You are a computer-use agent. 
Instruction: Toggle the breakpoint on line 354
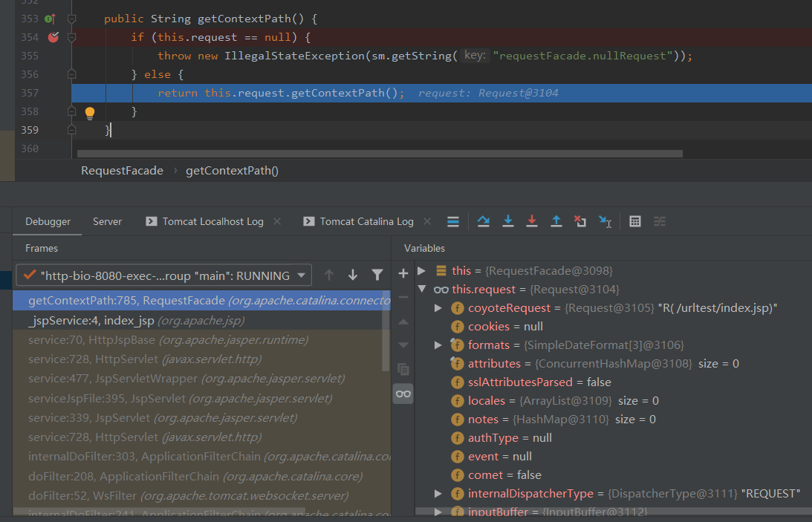click(53, 37)
